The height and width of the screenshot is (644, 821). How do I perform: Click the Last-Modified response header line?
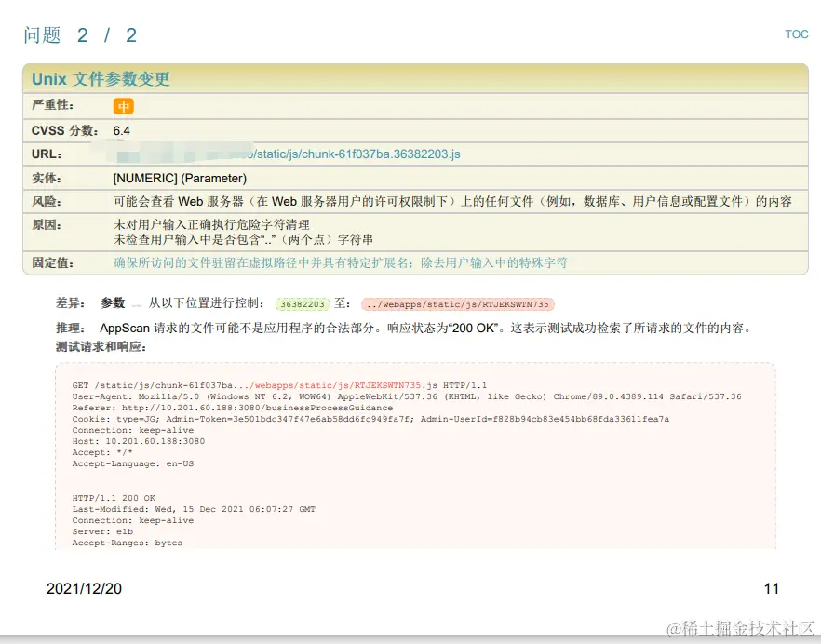point(194,509)
